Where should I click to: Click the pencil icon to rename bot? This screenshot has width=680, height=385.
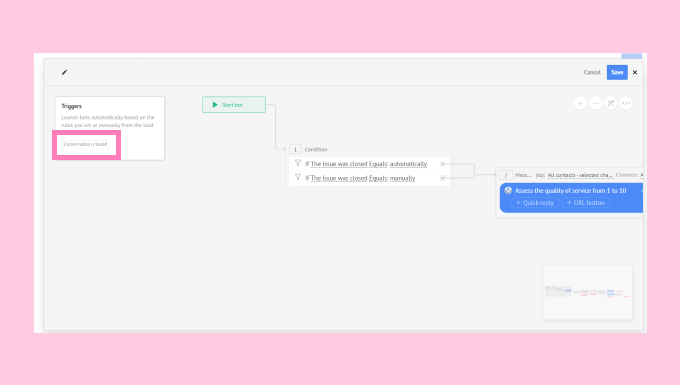(65, 72)
